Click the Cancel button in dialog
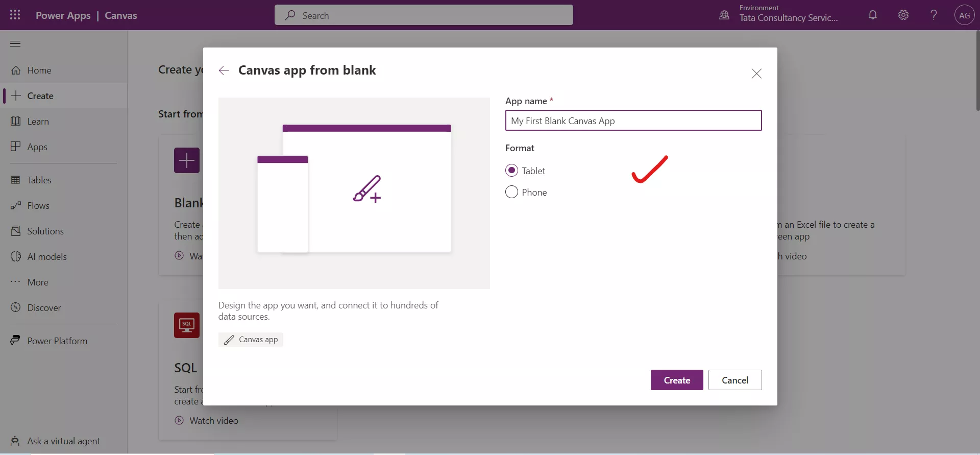This screenshot has height=455, width=980. click(x=735, y=380)
